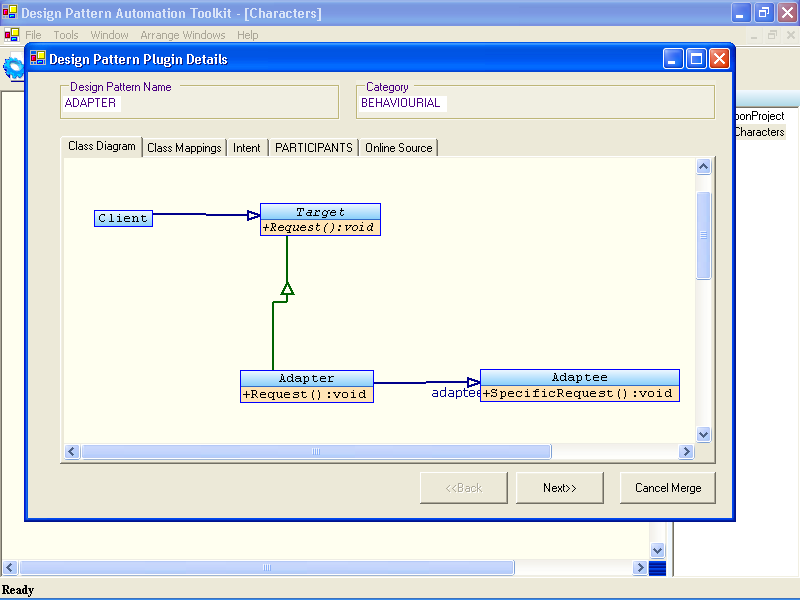Click the diagram horizontal scrollbar thumb
This screenshot has height=600, width=800.
coord(316,452)
